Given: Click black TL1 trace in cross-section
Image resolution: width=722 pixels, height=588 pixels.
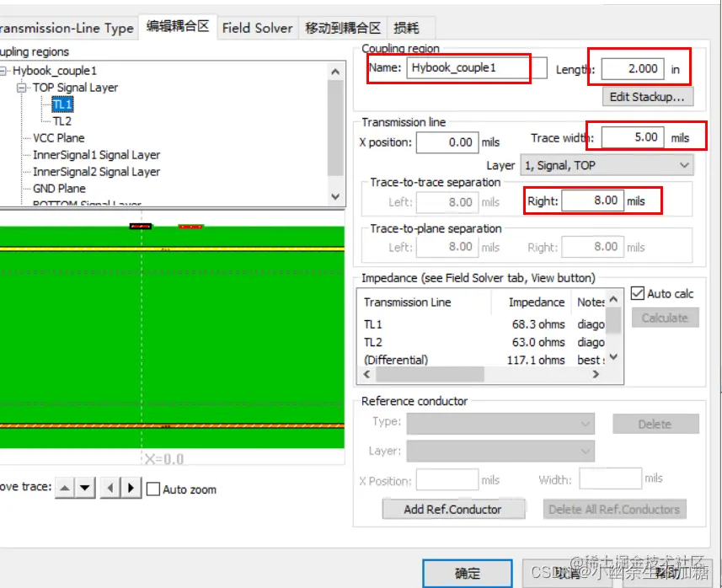Looking at the screenshot, I should click(141, 226).
